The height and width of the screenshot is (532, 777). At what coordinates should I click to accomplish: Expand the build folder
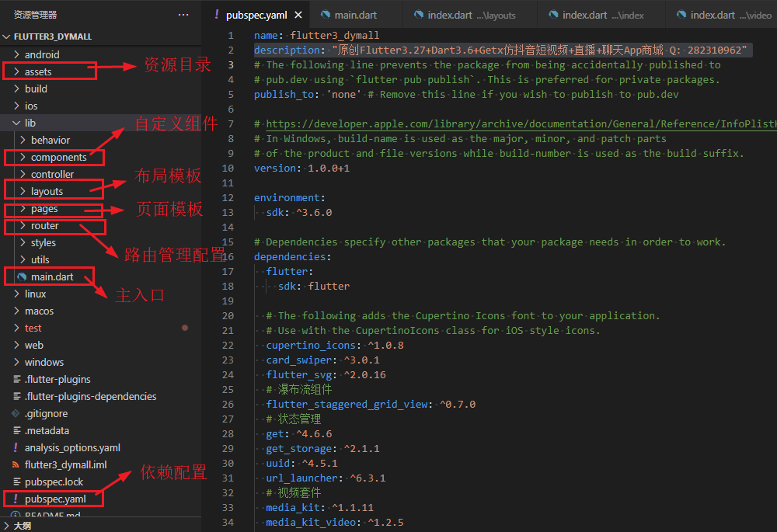click(16, 89)
